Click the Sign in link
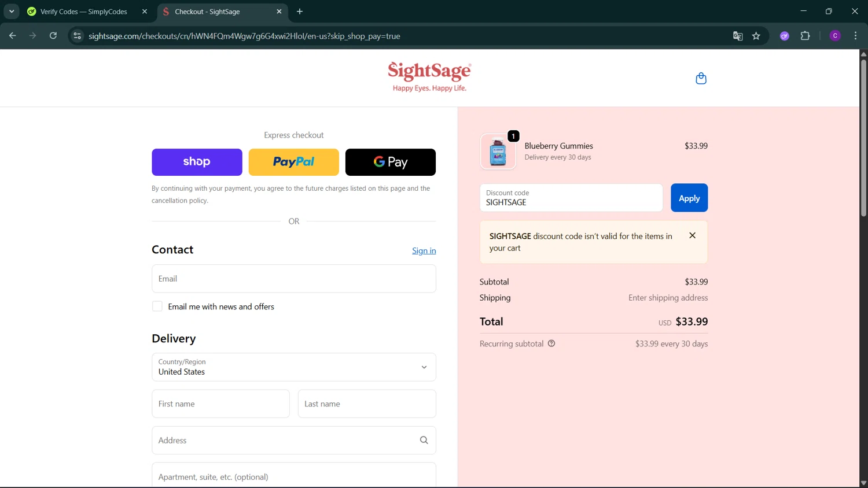The image size is (868, 488). (424, 250)
